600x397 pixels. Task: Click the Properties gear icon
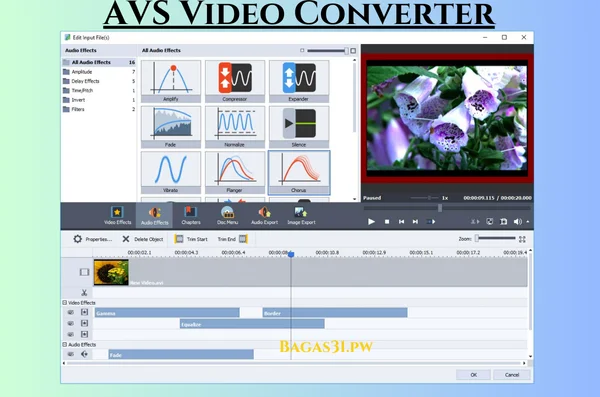78,239
